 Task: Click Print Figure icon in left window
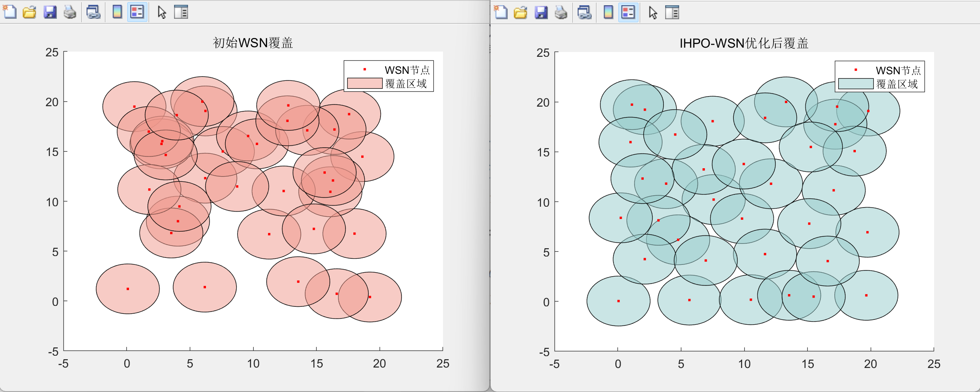(70, 12)
